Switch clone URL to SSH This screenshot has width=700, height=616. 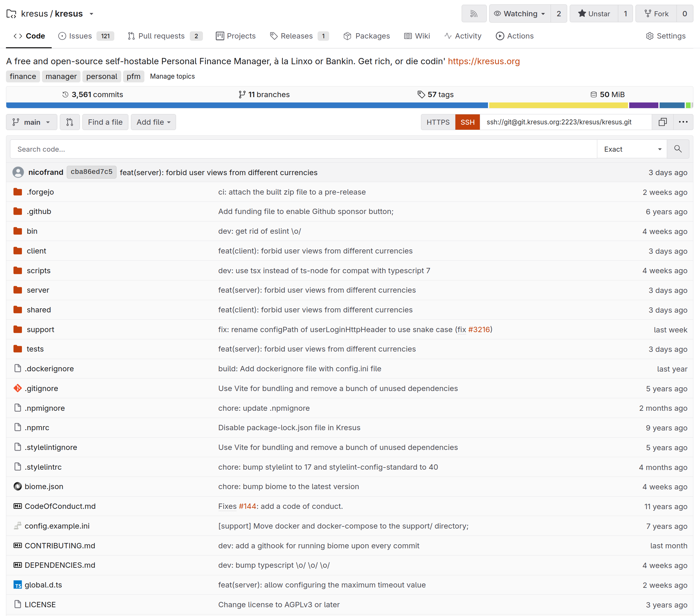click(468, 122)
